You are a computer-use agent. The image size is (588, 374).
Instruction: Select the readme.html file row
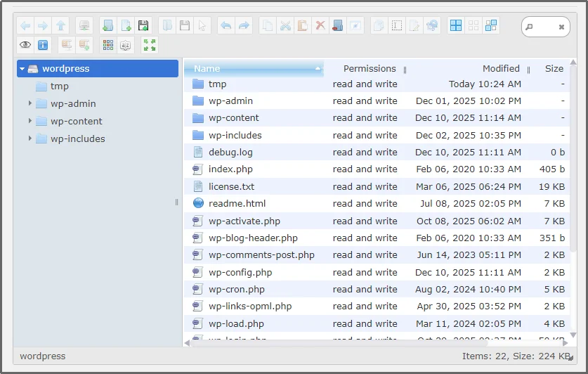(237, 204)
